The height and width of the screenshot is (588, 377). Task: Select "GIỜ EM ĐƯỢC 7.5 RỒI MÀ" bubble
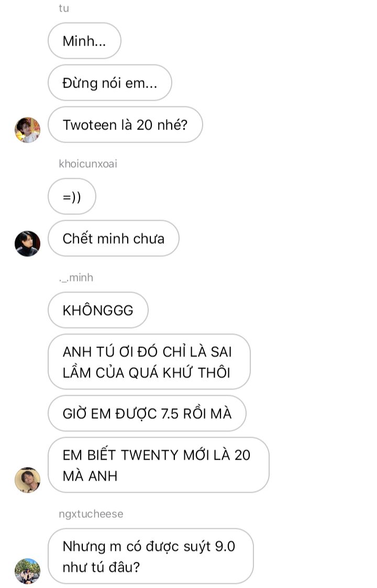tap(147, 413)
